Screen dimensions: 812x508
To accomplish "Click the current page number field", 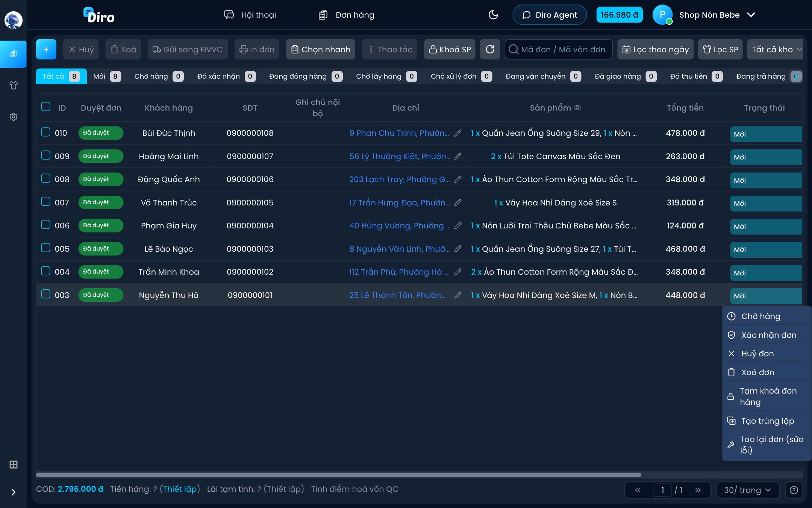I will coord(662,490).
